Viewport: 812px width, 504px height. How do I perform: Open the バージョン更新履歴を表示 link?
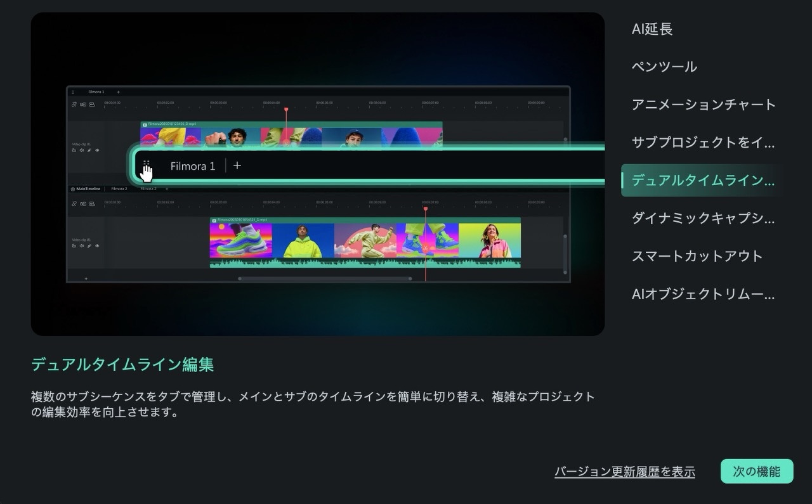[624, 472]
